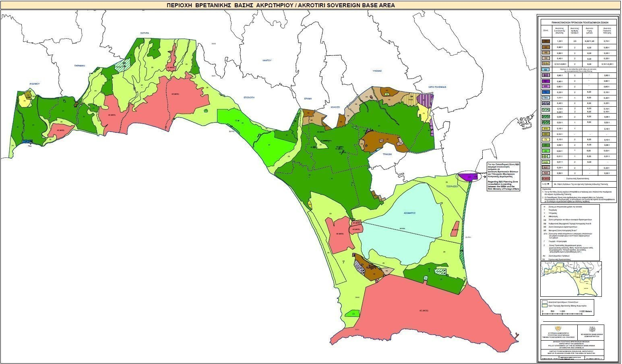Click the ΚΟΛΟΣΣΙ village label
Image resolution: width=622 pixels, height=364 pixels.
pos(335,107)
